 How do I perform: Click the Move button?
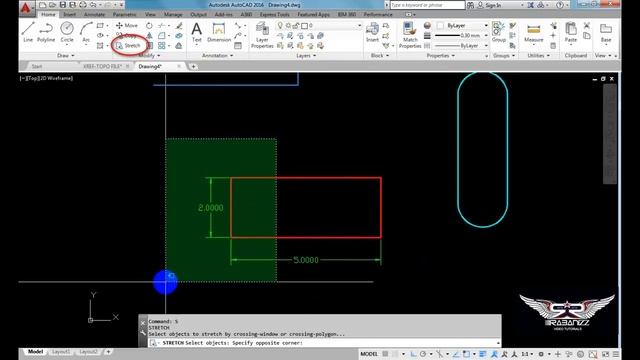point(127,25)
